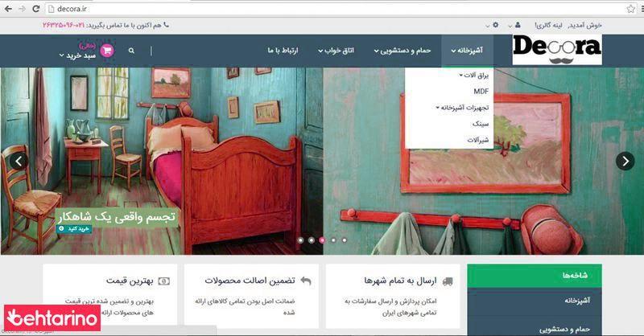Select MDF in the dropdown
This screenshot has height=336, width=644.
click(x=481, y=92)
